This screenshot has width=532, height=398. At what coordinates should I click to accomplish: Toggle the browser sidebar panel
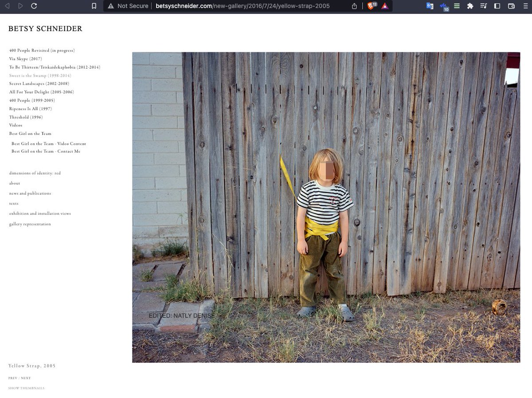click(x=497, y=6)
